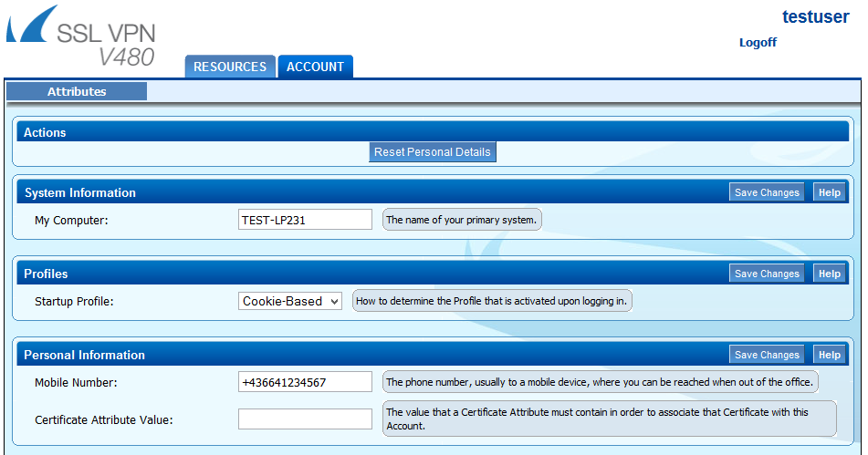Open the Startup Profile dropdown
Image resolution: width=868 pixels, height=455 pixels.
pyautogui.click(x=290, y=301)
